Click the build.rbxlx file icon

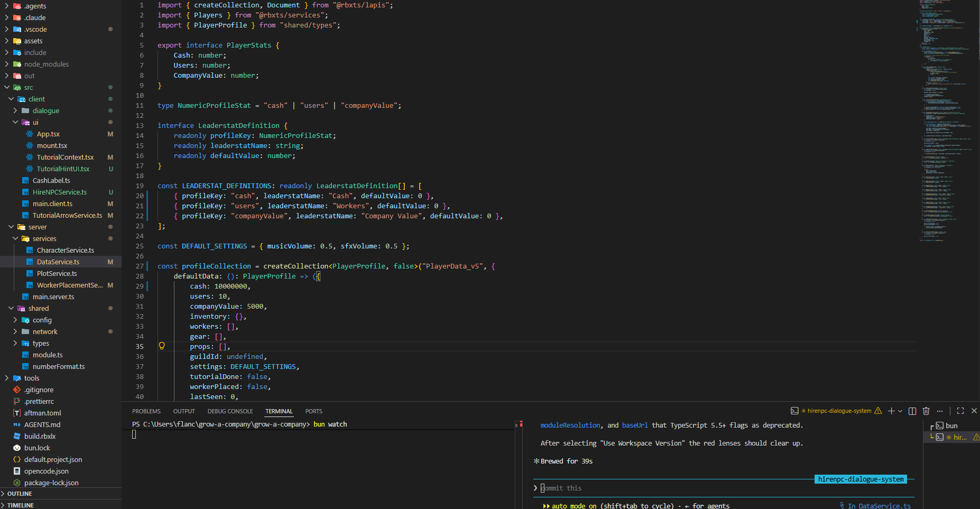coord(17,436)
